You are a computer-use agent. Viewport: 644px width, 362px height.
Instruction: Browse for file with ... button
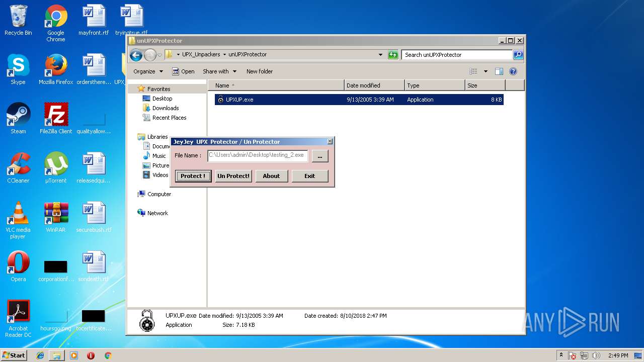pyautogui.click(x=320, y=156)
